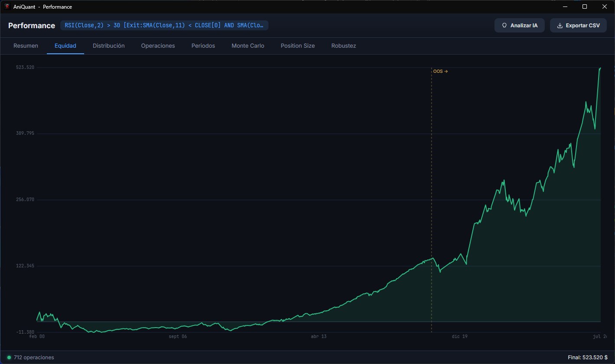The width and height of the screenshot is (615, 364).
Task: Click the lightbulb icon in Analizar IA
Action: click(504, 26)
